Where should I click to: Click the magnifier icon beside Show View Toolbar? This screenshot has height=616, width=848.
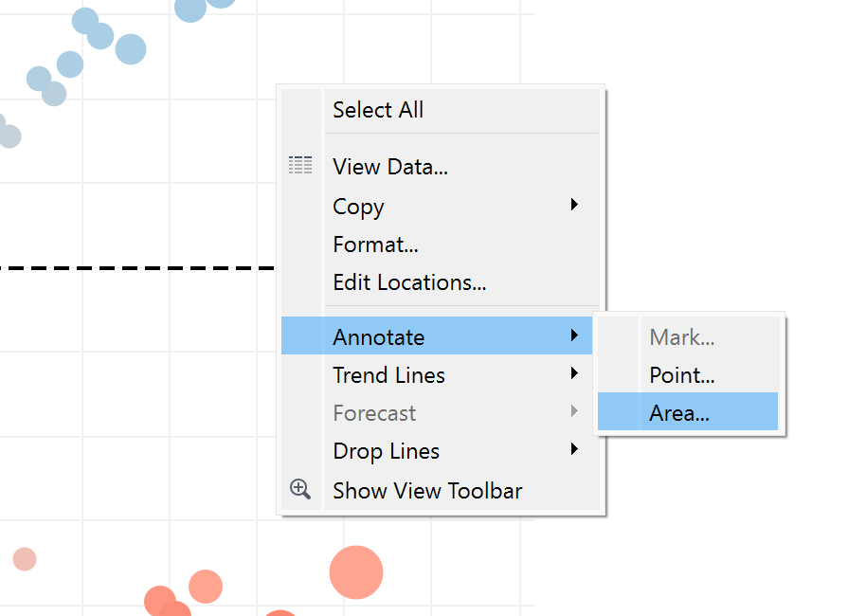click(300, 490)
